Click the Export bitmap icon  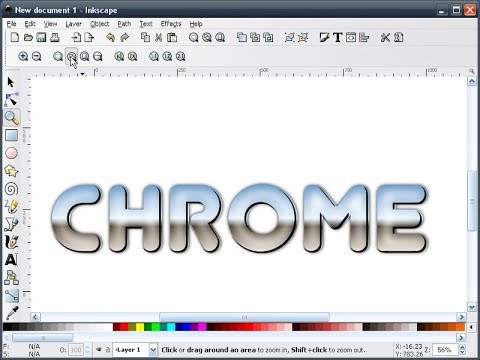[x=89, y=37]
